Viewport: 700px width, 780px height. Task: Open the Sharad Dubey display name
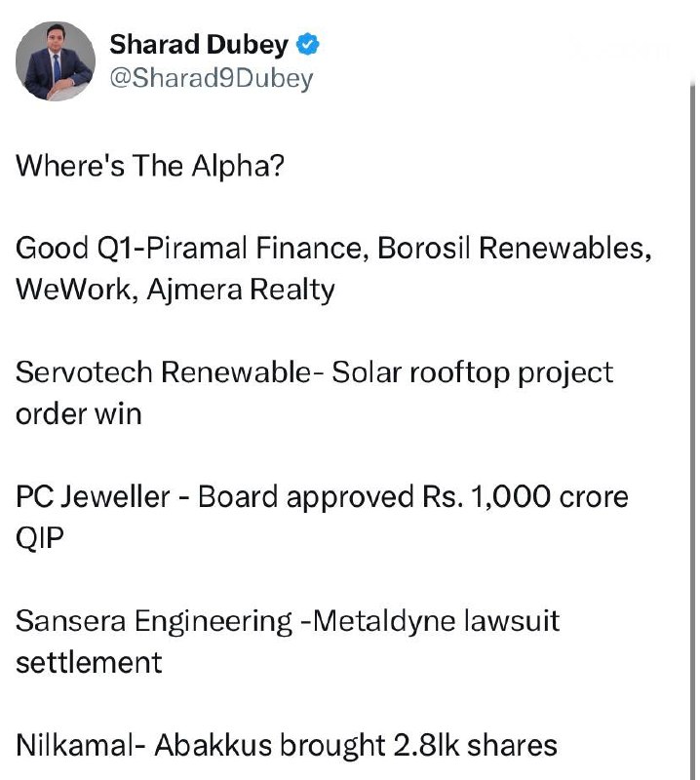(x=199, y=45)
